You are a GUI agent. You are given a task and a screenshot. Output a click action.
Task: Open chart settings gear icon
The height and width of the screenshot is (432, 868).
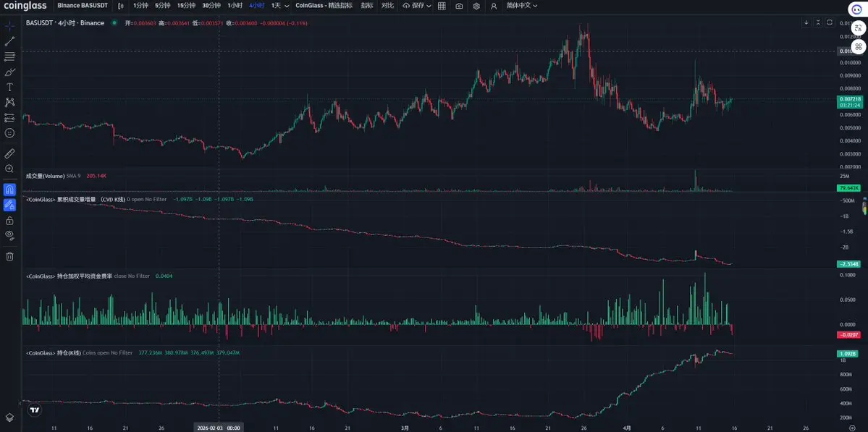click(x=476, y=6)
